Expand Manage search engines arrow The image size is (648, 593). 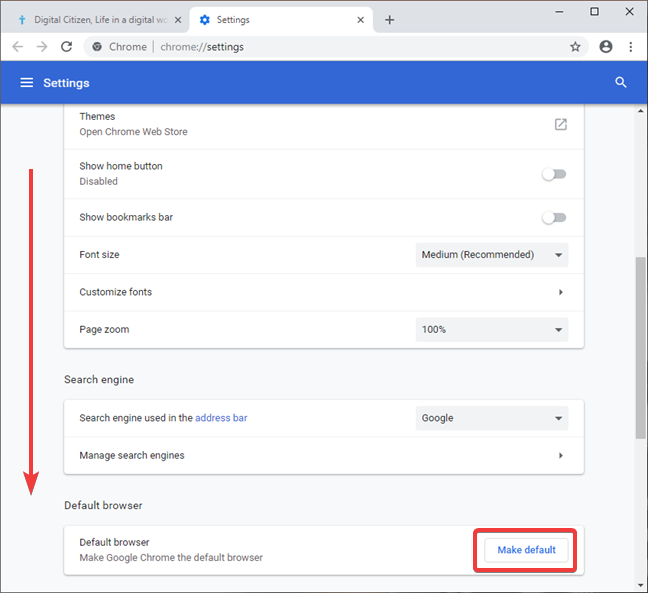click(x=561, y=455)
